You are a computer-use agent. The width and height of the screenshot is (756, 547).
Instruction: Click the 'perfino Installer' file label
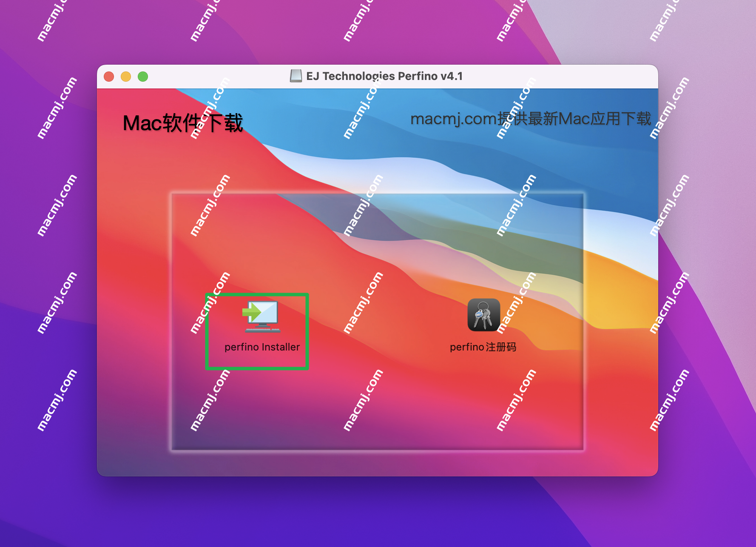click(262, 347)
